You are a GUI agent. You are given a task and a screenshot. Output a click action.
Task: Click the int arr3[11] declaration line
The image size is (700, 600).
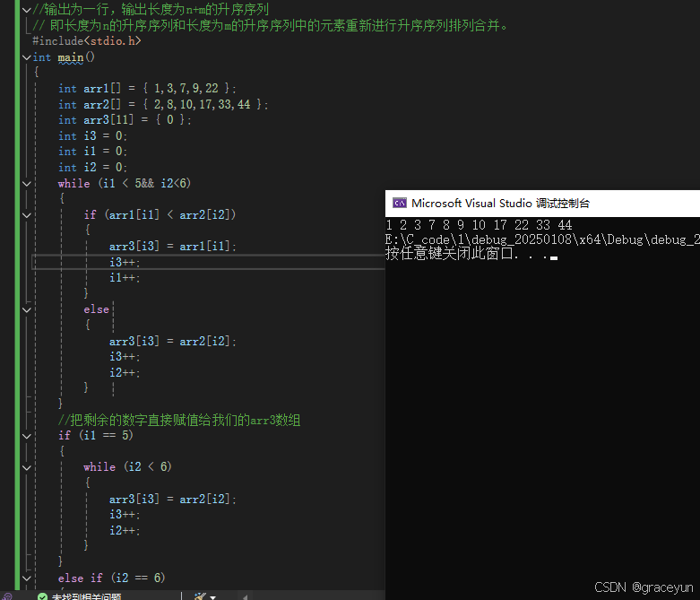[125, 120]
